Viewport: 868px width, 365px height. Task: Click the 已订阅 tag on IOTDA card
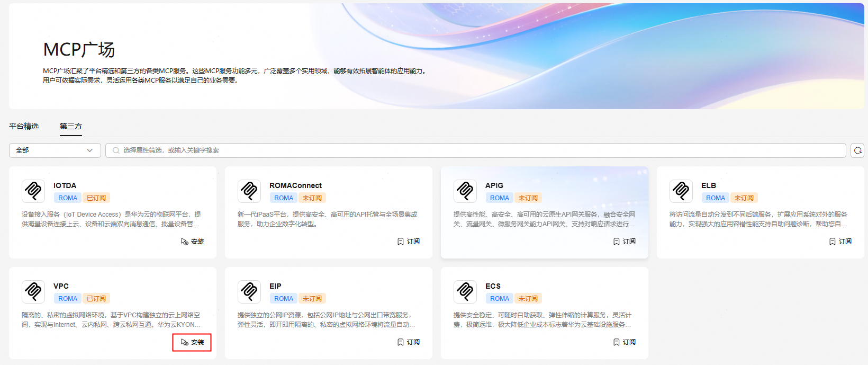coord(96,198)
